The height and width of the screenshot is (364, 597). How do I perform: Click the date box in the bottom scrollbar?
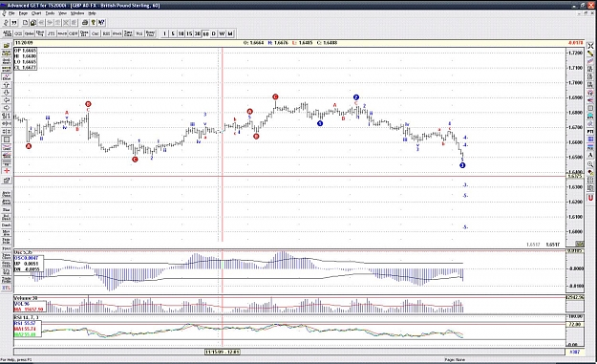(223, 352)
